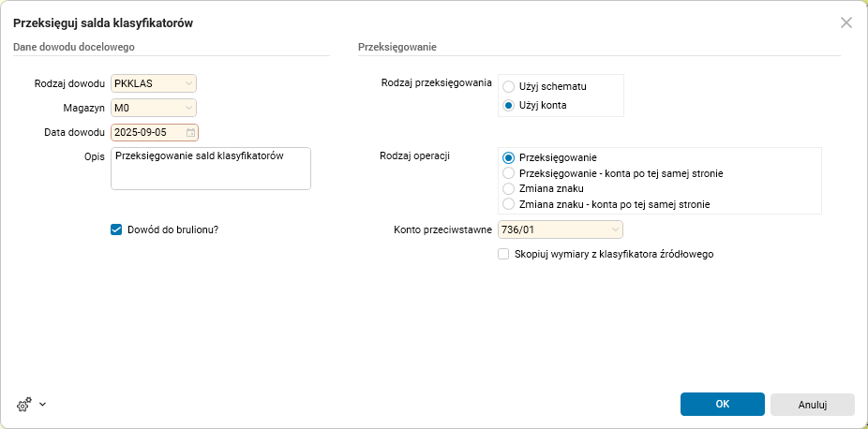Viewport: 868px width, 429px height.
Task: Close the Przeksięguj salda klasyfikatorów dialog
Action: click(846, 22)
